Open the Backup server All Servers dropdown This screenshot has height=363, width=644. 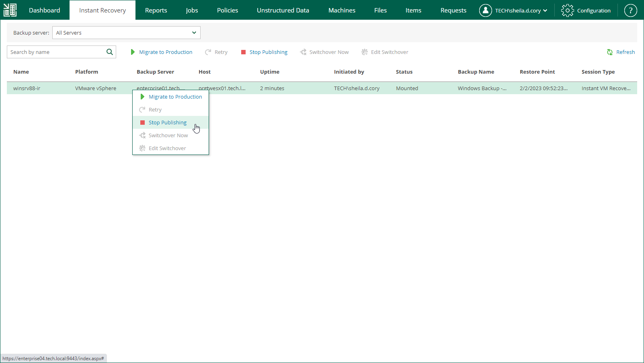pos(126,33)
